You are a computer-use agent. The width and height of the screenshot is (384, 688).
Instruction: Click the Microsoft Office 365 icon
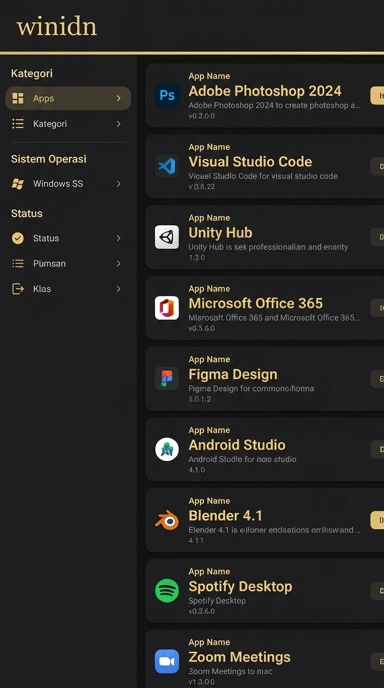(167, 308)
